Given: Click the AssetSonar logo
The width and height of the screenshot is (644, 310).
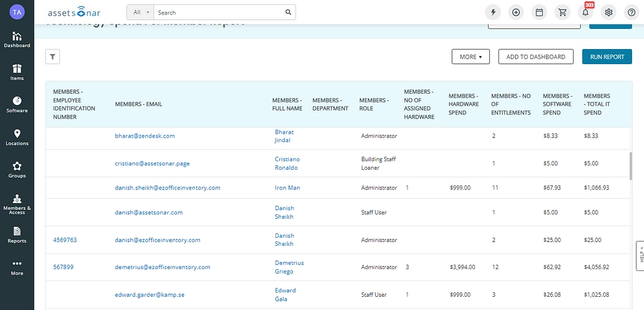Looking at the screenshot, I should click(x=74, y=13).
